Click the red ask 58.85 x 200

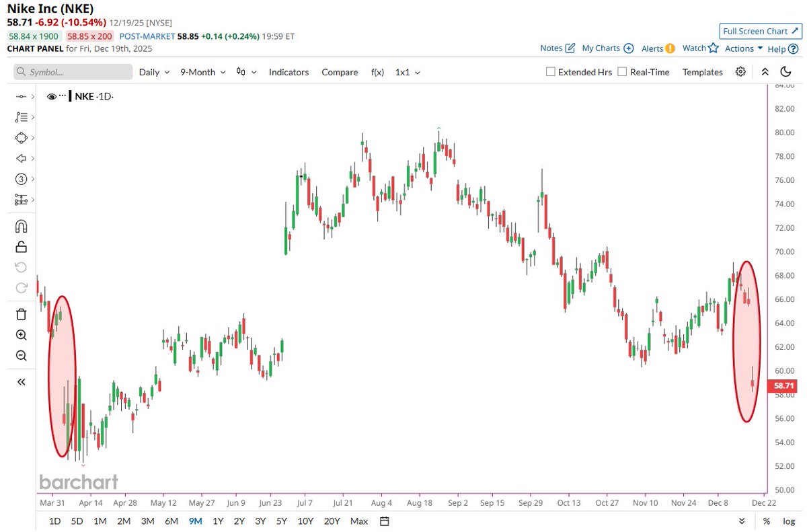[x=89, y=36]
